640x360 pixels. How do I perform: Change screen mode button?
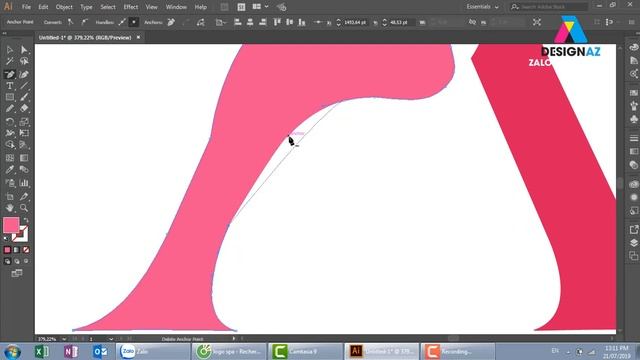click(x=17, y=273)
